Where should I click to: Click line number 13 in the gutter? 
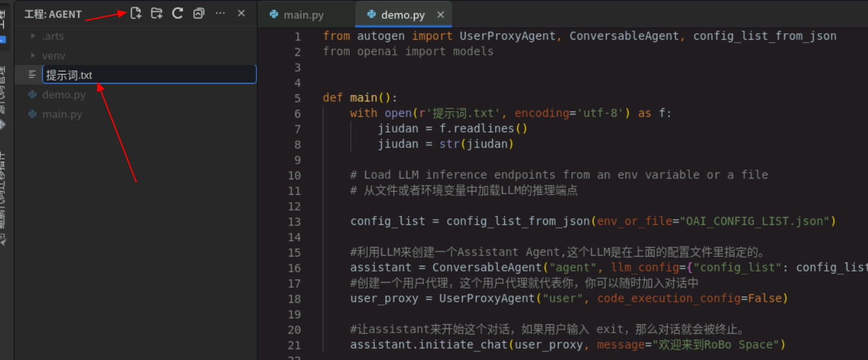click(294, 222)
